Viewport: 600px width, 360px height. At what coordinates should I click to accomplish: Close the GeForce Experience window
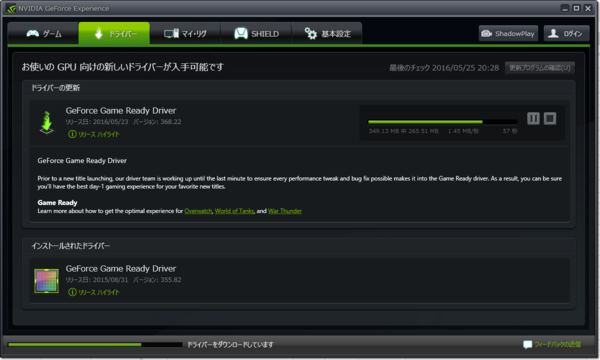tap(588, 8)
